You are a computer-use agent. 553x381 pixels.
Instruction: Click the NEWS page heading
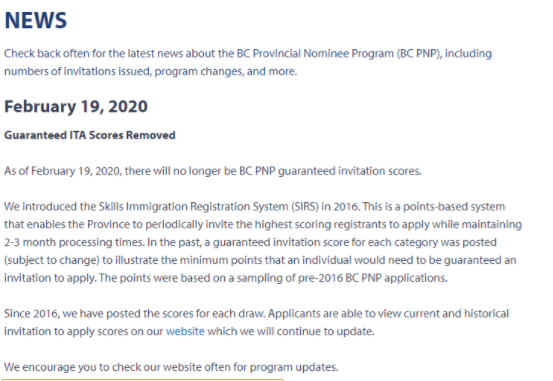tap(35, 20)
